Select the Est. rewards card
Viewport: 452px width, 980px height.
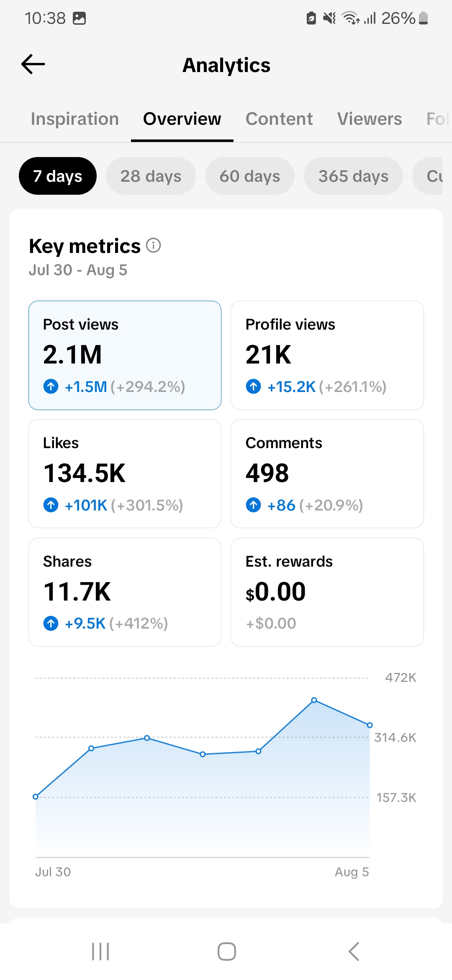pyautogui.click(x=327, y=592)
